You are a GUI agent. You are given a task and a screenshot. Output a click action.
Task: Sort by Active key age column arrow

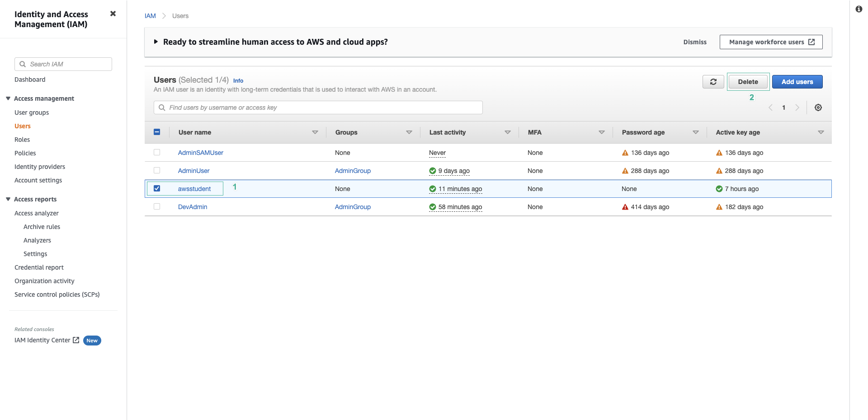pyautogui.click(x=821, y=132)
